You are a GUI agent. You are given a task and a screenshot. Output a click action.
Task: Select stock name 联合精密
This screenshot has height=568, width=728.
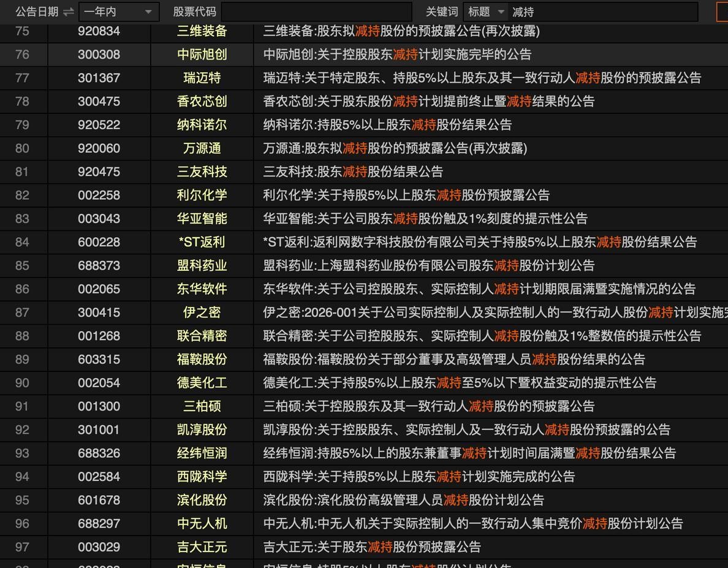click(x=202, y=336)
